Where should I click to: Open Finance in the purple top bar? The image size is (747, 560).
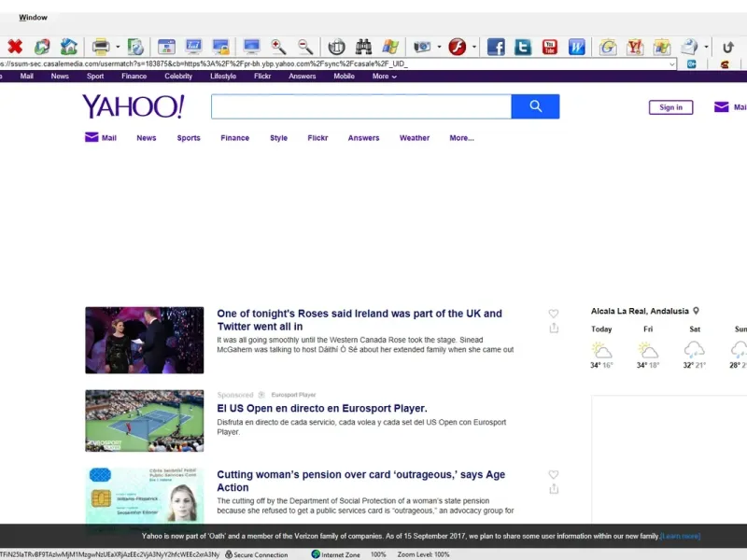coord(134,77)
